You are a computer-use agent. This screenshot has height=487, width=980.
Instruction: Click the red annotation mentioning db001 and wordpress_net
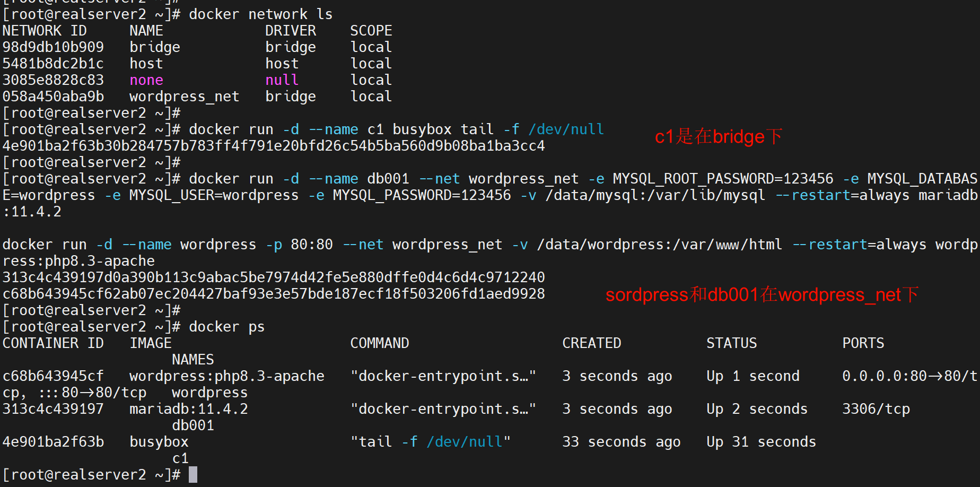(x=762, y=295)
